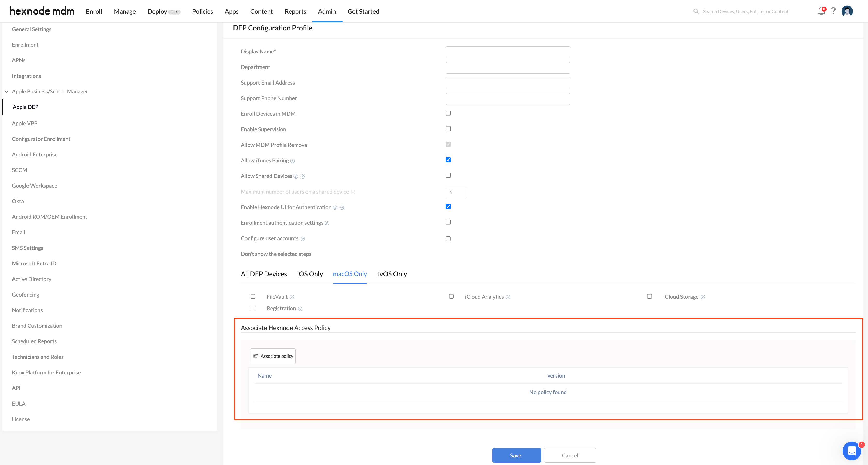
Task: Open the Manage menu
Action: (x=125, y=11)
